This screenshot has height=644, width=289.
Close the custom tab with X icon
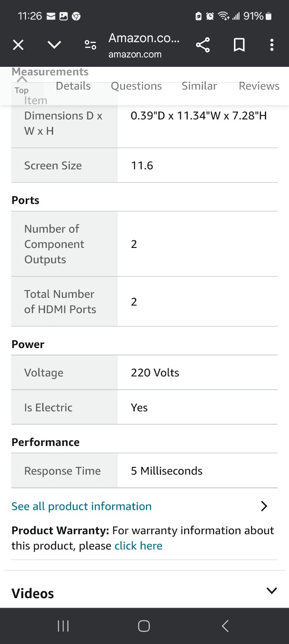(18, 45)
